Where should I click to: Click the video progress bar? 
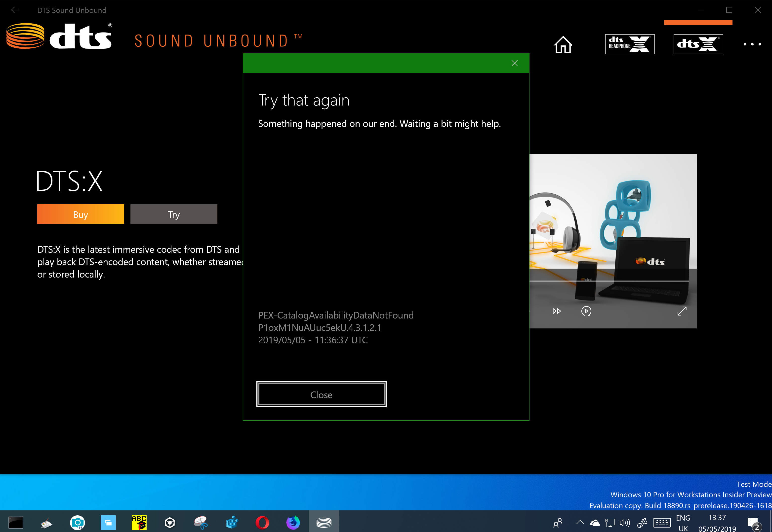tap(609, 281)
